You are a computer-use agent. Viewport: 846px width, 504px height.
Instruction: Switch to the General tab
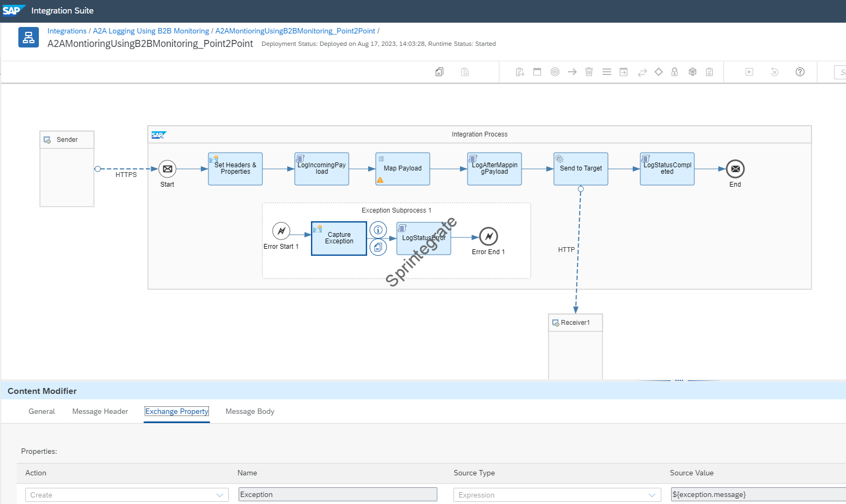coord(42,411)
